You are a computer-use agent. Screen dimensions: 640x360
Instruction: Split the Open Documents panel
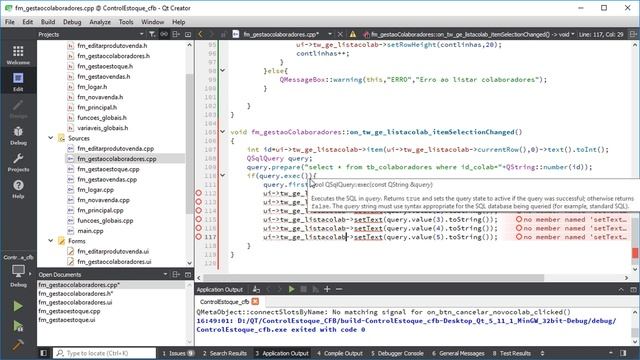pos(176,274)
